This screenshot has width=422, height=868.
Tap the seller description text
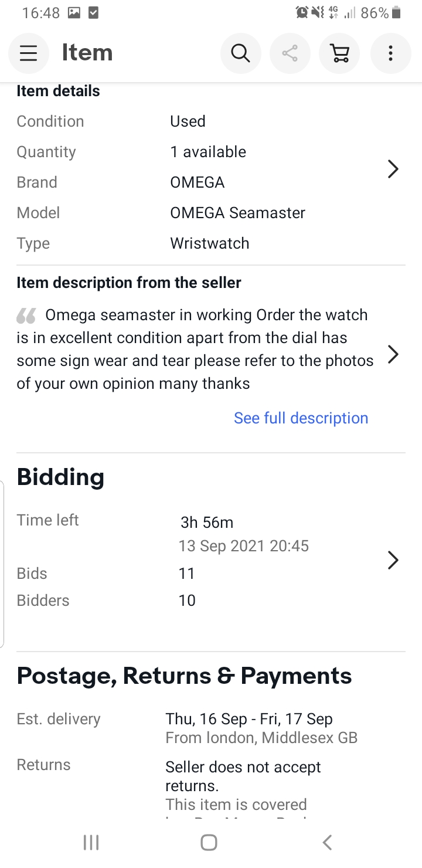pyautogui.click(x=195, y=350)
